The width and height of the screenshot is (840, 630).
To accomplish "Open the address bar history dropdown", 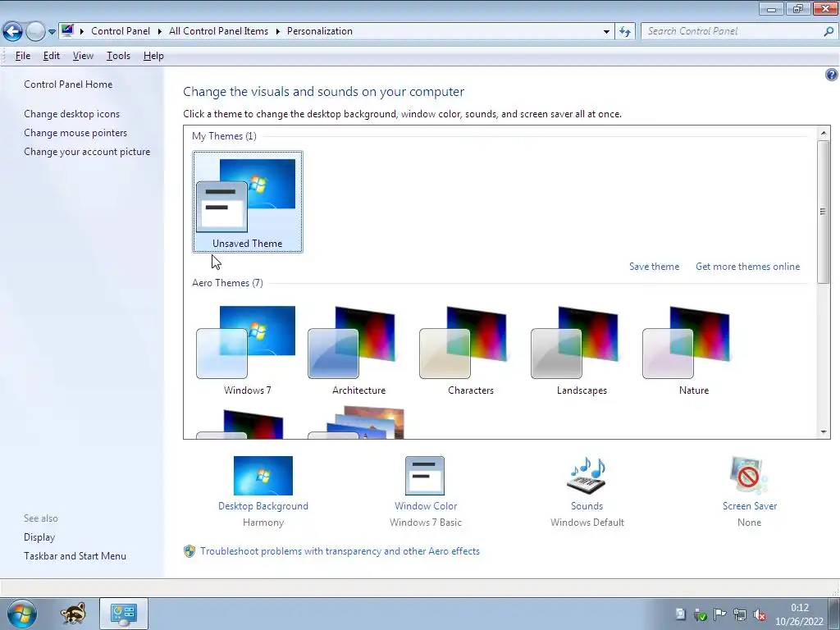I will tap(606, 32).
